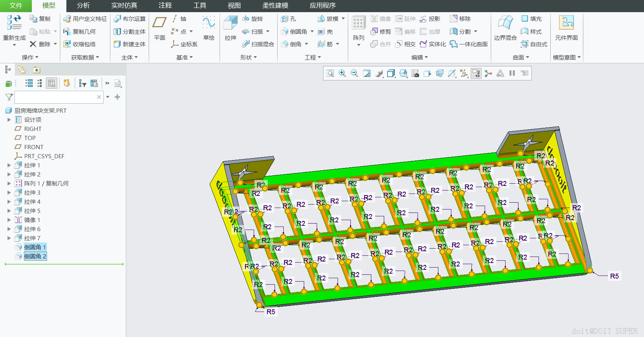This screenshot has height=337, width=644.
Task: Open the 文件 menu
Action: tap(16, 6)
